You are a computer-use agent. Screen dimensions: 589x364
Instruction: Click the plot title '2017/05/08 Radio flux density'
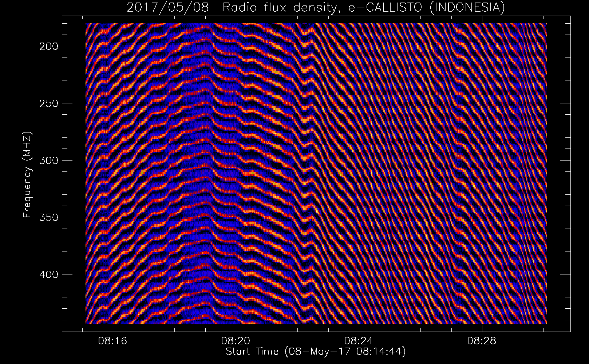(x=234, y=7)
